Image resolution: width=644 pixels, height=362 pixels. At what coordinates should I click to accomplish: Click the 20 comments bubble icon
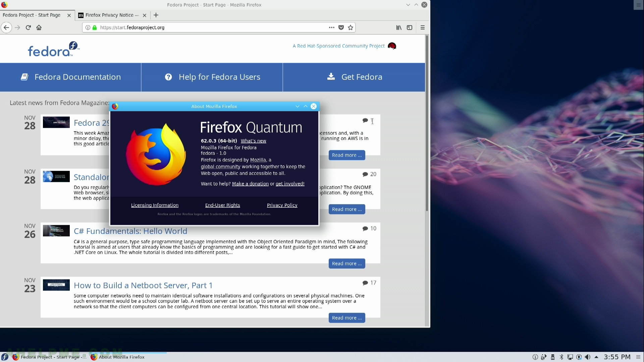[x=365, y=174]
